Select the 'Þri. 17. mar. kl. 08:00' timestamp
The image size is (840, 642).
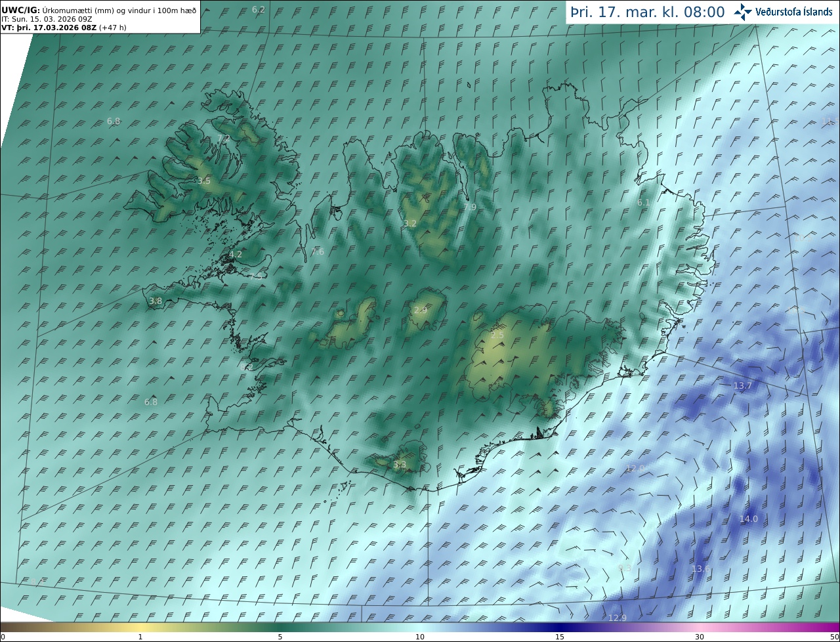point(647,12)
